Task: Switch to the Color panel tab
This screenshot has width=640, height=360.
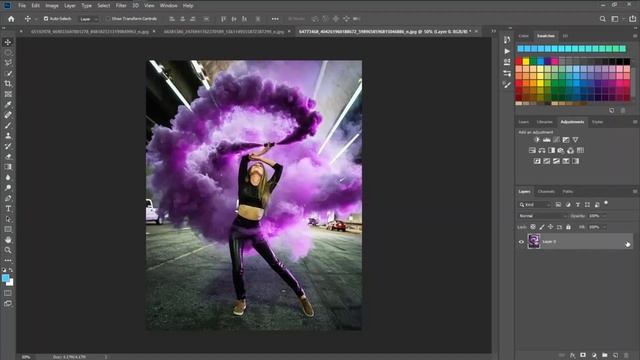Action: [x=524, y=36]
